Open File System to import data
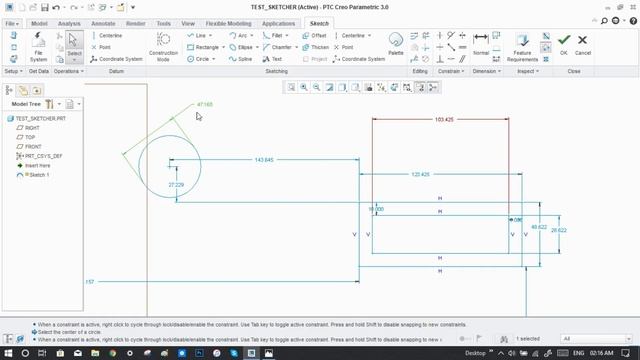The image size is (640, 360). pos(38,47)
